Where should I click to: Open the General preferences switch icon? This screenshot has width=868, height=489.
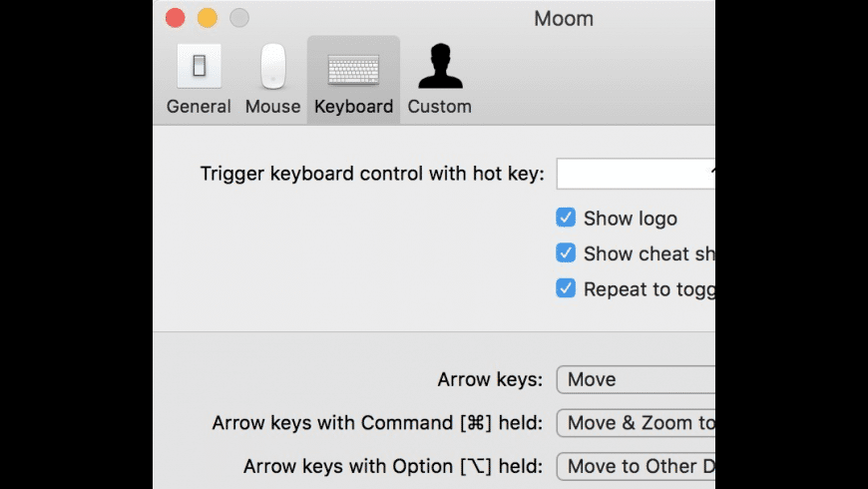(x=199, y=67)
